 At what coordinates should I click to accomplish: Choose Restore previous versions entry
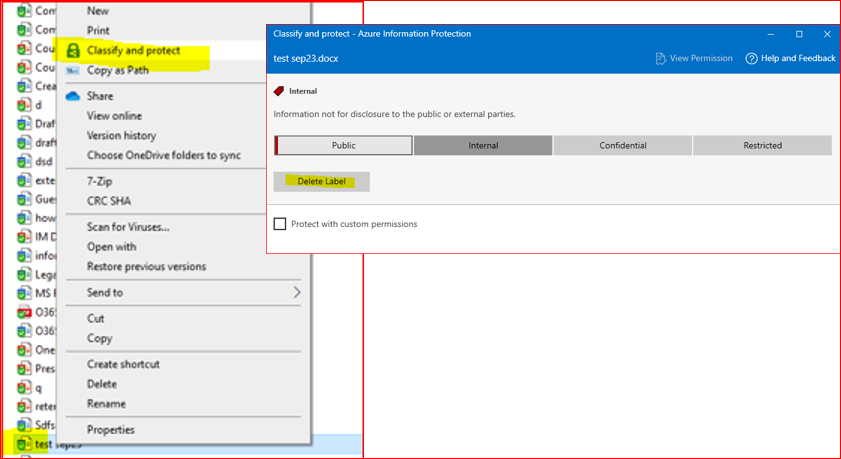[x=146, y=266]
